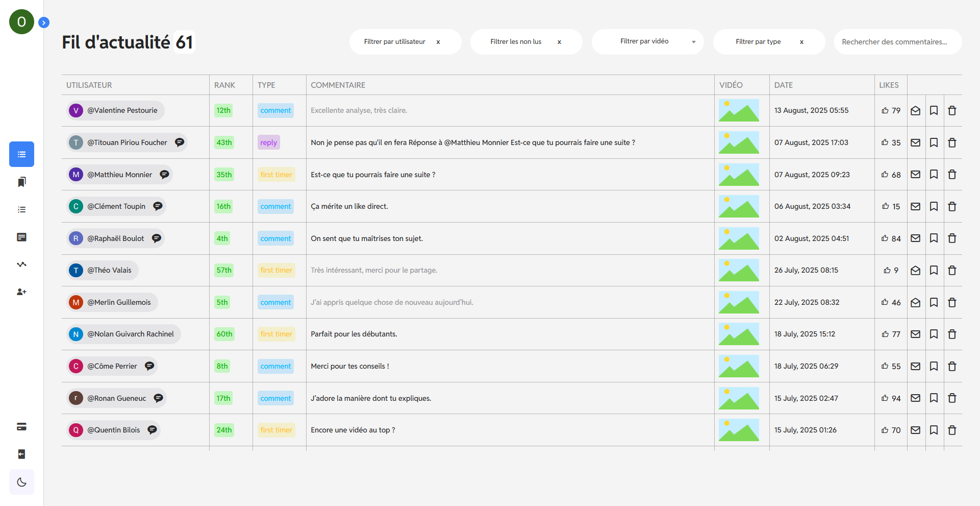Click the reply tag in Titouan's row
Viewport: 980px width, 506px height.
point(268,142)
